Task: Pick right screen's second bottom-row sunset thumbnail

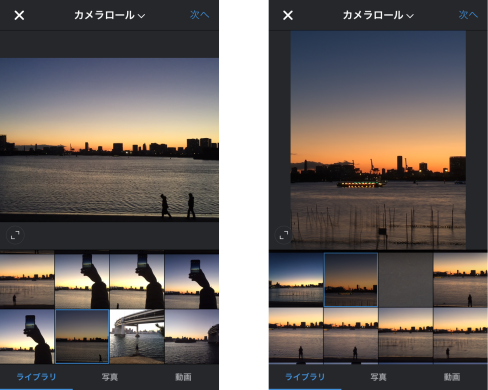Action: (x=351, y=335)
